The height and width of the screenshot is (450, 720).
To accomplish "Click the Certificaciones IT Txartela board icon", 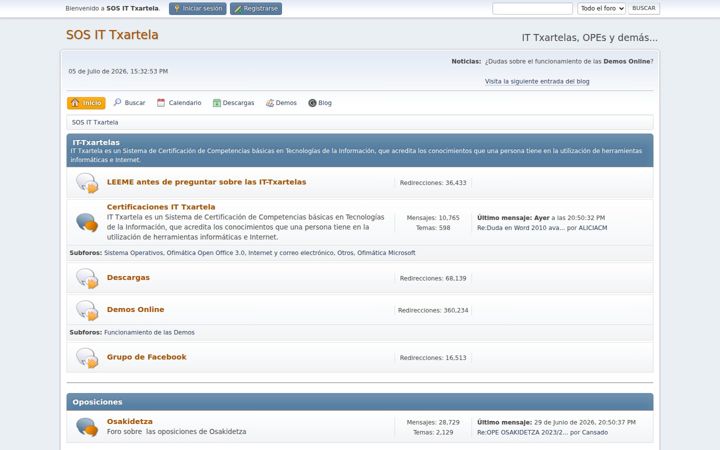I will tap(87, 222).
